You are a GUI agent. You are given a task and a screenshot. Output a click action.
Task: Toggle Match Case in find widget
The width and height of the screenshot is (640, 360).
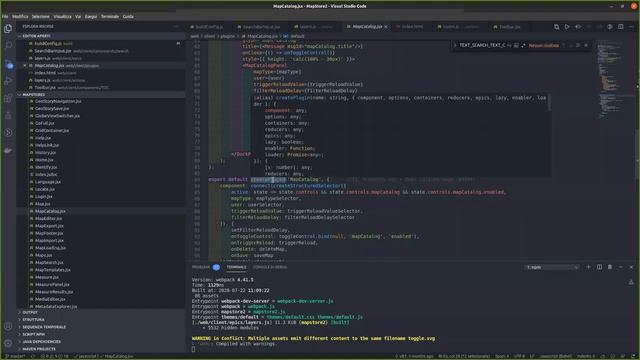click(x=509, y=45)
